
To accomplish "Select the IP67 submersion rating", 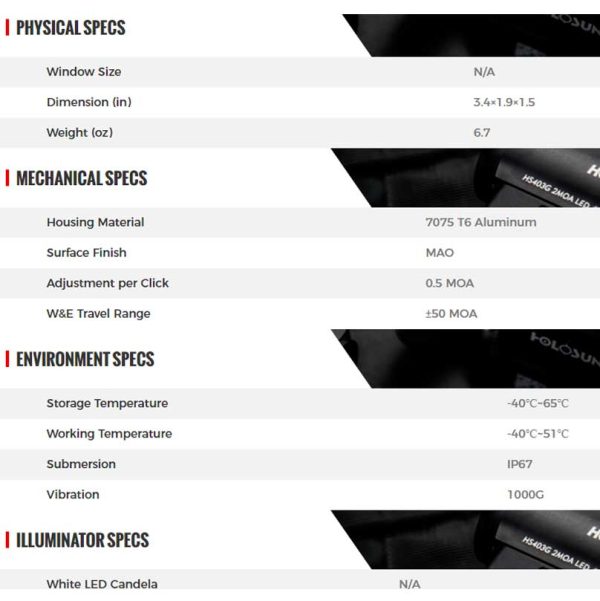I will (519, 464).
